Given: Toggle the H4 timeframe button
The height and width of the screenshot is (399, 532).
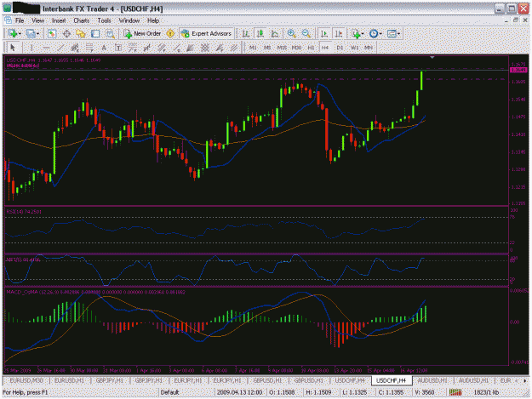Looking at the screenshot, I should [325, 48].
